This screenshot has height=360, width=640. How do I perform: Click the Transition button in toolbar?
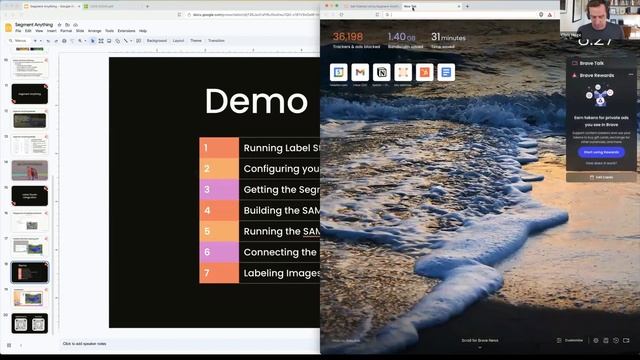click(x=216, y=41)
